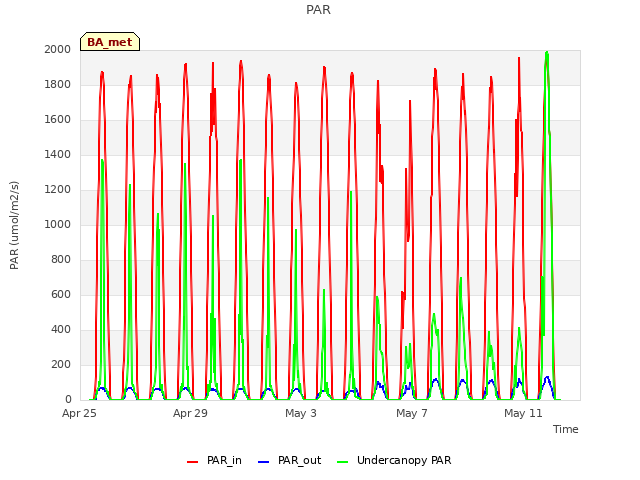Click the PAR (umol/m2/s) y-axis label

point(14,225)
